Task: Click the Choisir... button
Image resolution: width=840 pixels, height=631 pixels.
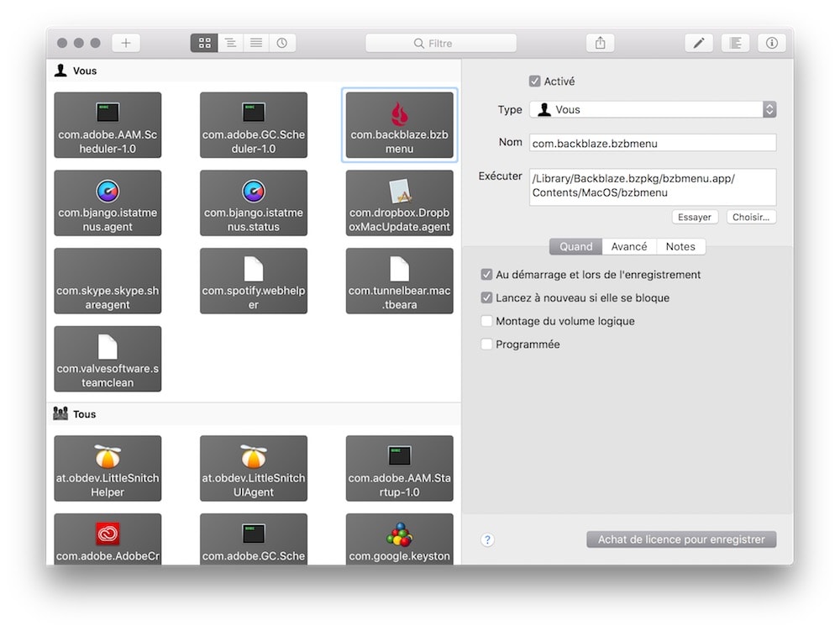Action: coord(751,217)
